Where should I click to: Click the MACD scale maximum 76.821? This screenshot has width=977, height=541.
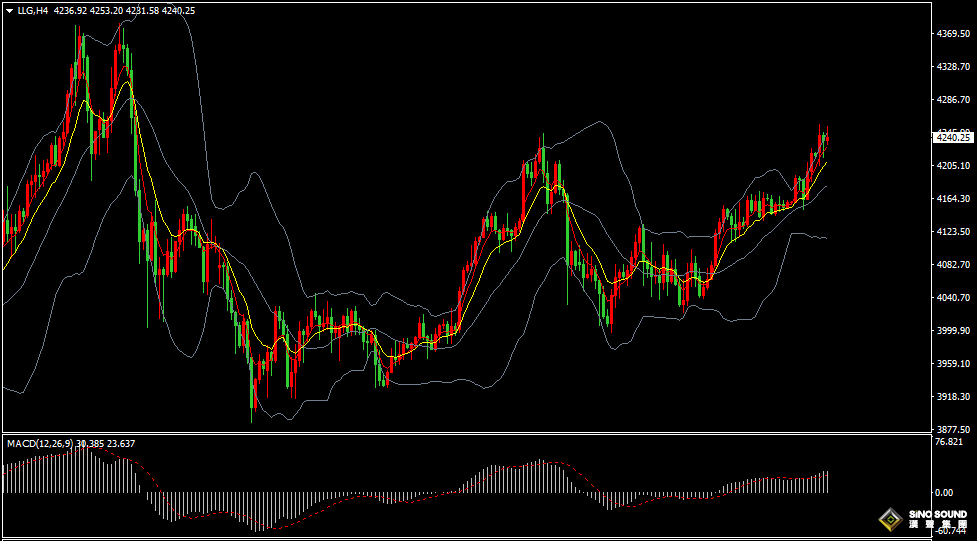click(949, 442)
